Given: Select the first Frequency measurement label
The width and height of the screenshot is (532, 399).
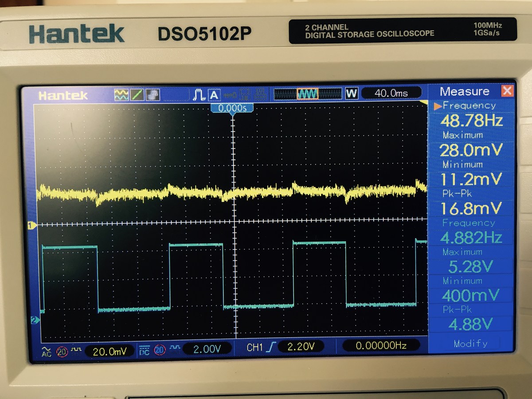Looking at the screenshot, I should (469, 106).
